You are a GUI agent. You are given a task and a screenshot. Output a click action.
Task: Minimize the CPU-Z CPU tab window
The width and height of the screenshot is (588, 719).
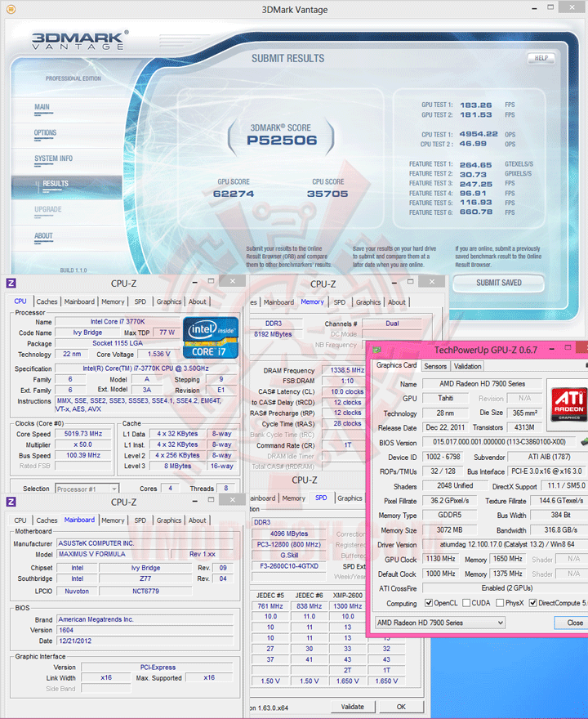195,282
